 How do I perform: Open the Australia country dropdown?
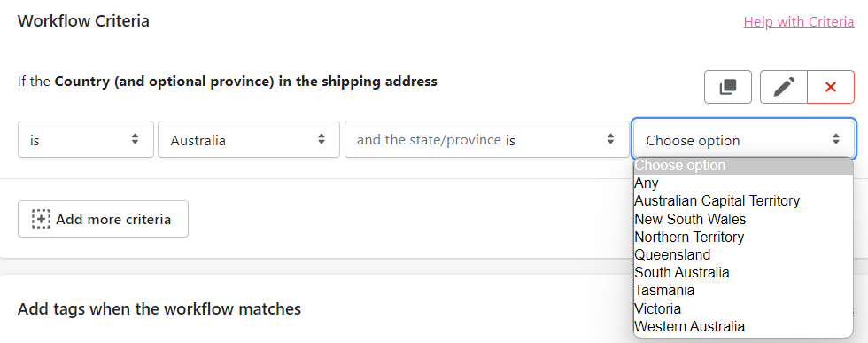(x=249, y=140)
